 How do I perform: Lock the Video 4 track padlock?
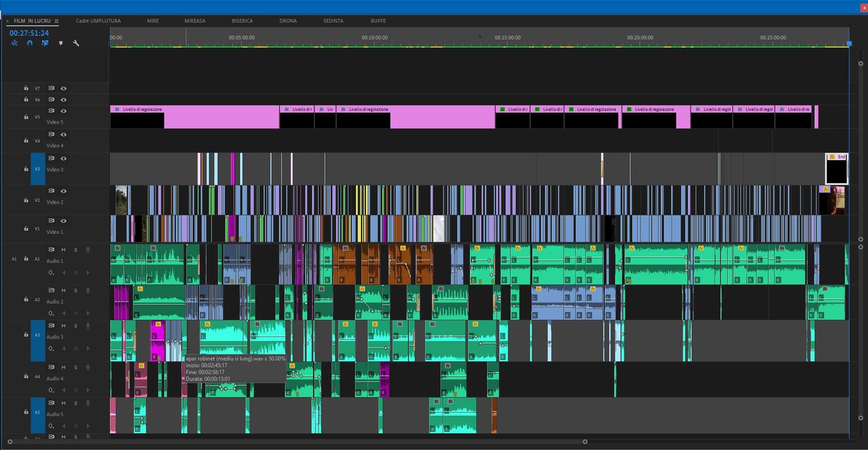click(x=26, y=141)
